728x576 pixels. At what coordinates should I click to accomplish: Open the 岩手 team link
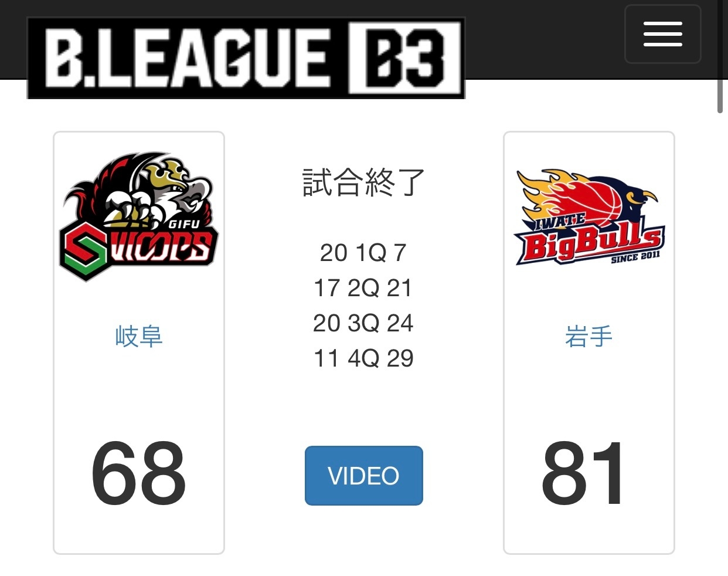(x=589, y=337)
